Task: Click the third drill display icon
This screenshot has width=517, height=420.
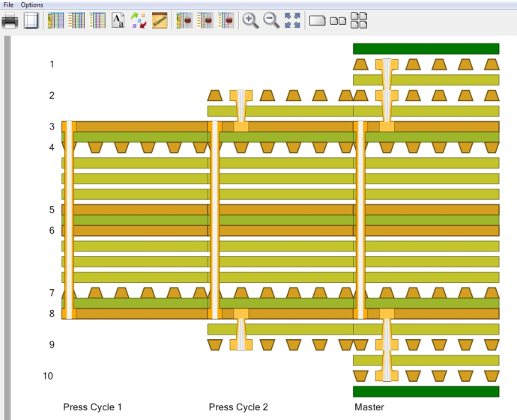Action: (x=226, y=21)
